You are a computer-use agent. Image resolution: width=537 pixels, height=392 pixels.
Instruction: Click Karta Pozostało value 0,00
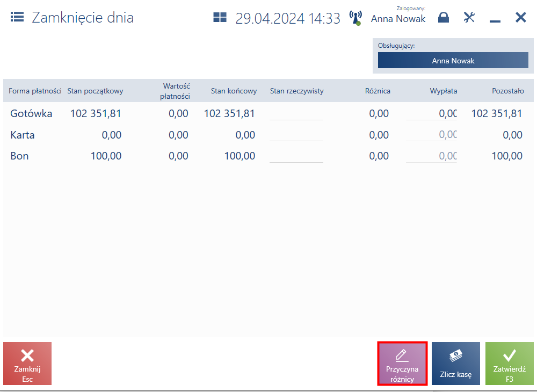[512, 135]
